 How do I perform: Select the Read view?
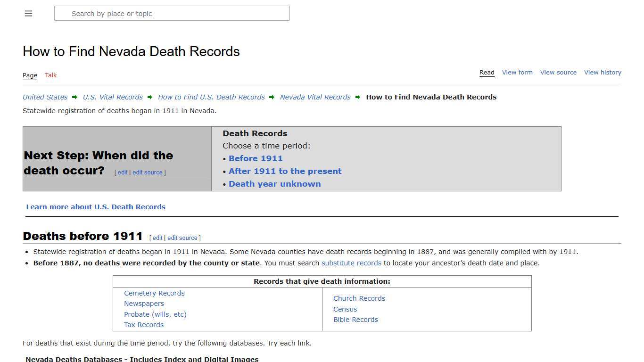(487, 72)
